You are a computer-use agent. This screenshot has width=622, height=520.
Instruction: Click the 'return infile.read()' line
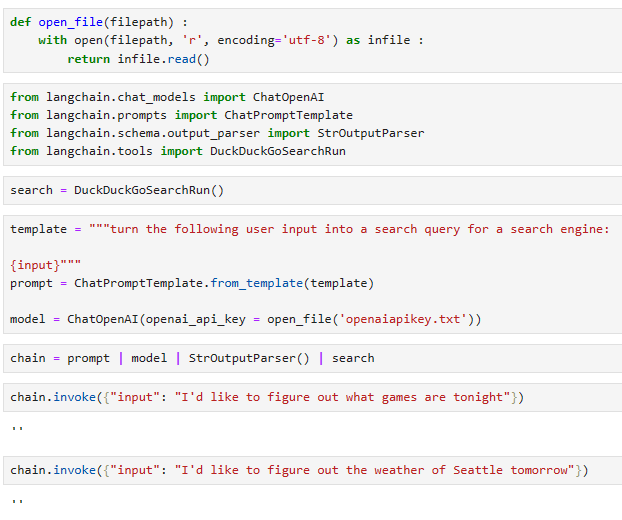pyautogui.click(x=138, y=59)
